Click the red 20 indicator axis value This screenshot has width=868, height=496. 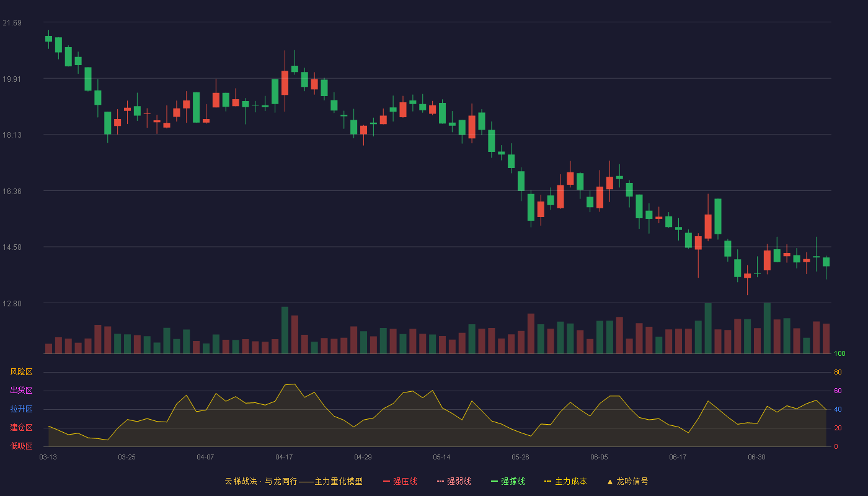[x=838, y=428]
